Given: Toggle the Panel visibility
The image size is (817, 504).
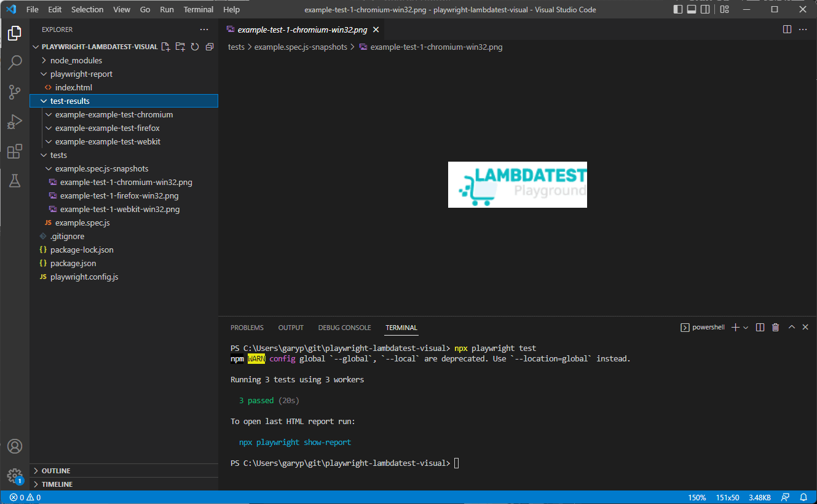Looking at the screenshot, I should [x=692, y=9].
